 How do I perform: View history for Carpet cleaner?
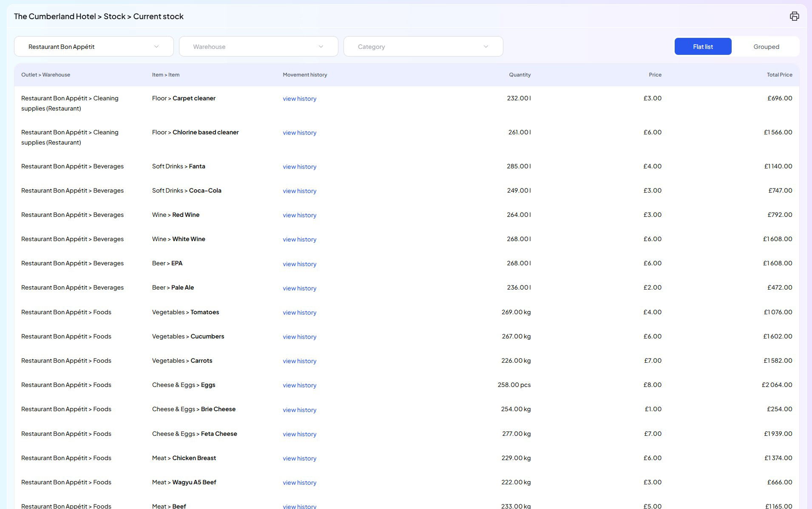click(x=299, y=99)
